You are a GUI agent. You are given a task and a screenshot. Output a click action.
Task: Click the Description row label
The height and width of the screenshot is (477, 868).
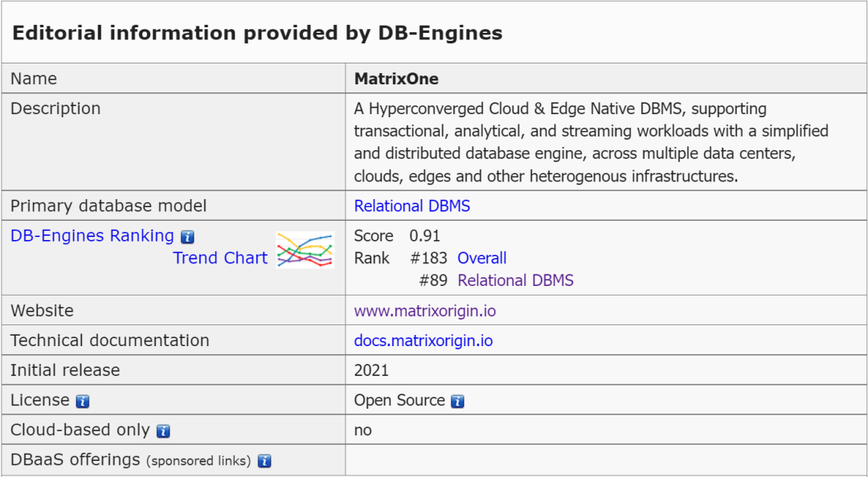[x=55, y=108]
